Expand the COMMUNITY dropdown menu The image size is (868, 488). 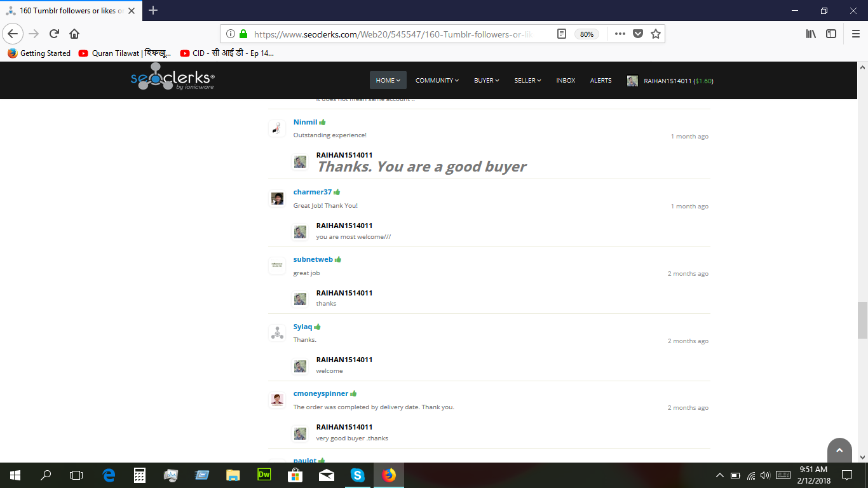click(437, 80)
